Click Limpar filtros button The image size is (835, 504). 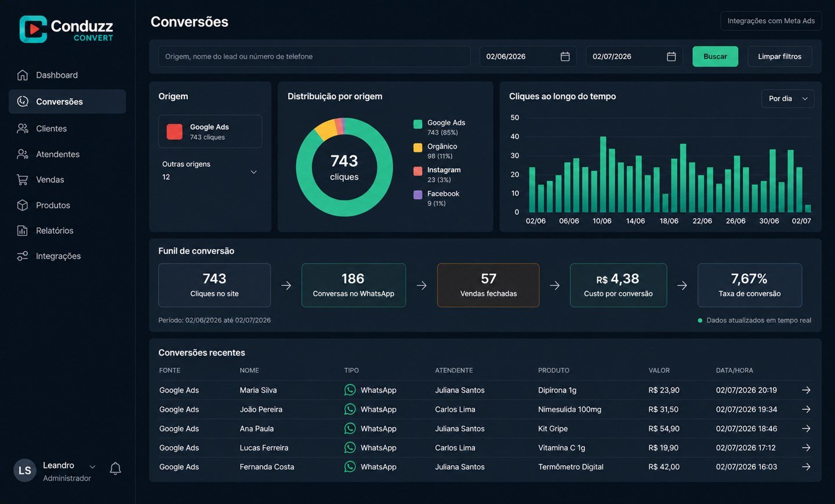click(x=779, y=56)
